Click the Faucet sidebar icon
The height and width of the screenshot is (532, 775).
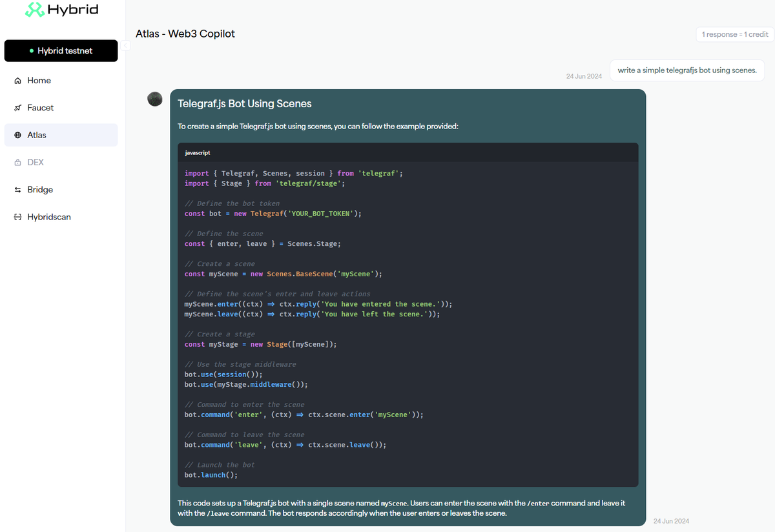[x=17, y=108]
